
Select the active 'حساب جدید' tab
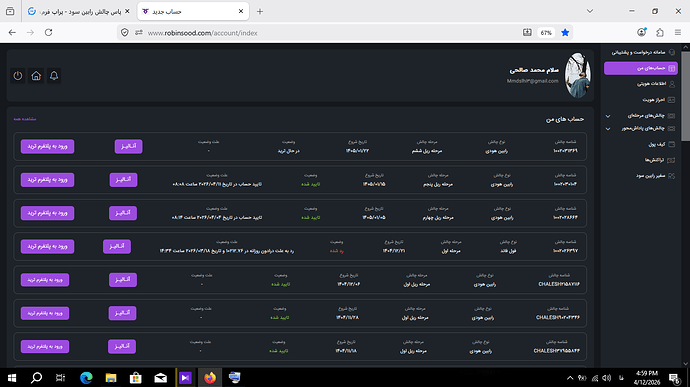pos(193,11)
